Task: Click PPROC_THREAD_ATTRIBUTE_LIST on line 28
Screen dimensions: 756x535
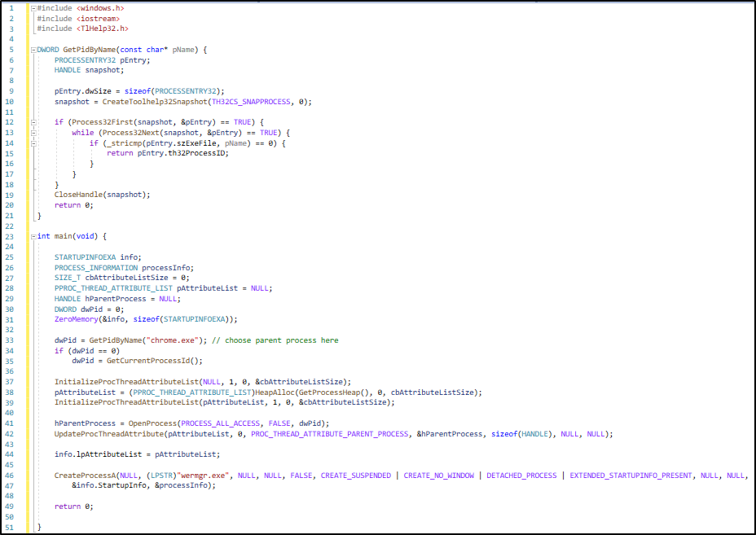Action: tap(113, 288)
